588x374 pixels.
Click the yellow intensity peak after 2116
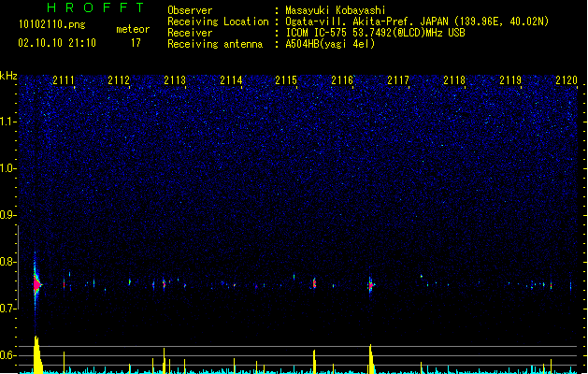371,359
